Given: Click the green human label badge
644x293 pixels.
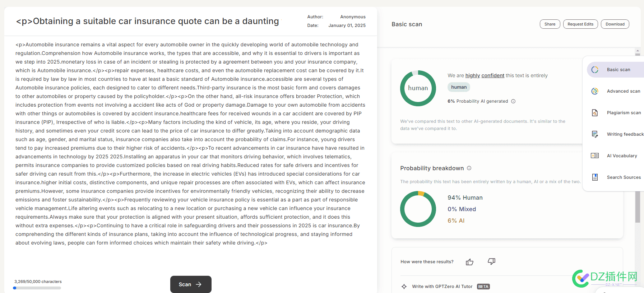Looking at the screenshot, I should pyautogui.click(x=459, y=87).
